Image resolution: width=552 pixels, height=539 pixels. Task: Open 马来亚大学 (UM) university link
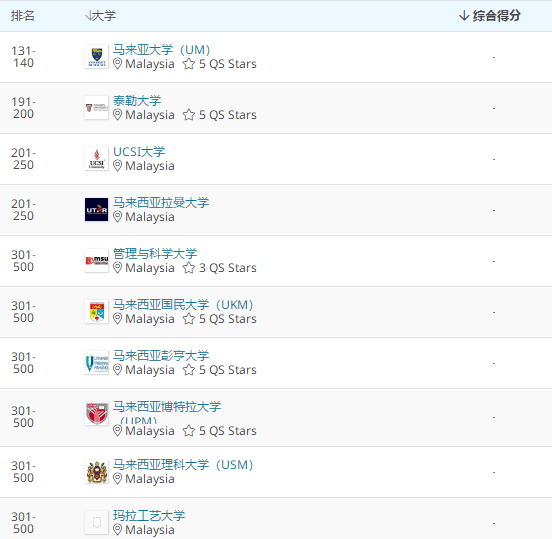162,50
